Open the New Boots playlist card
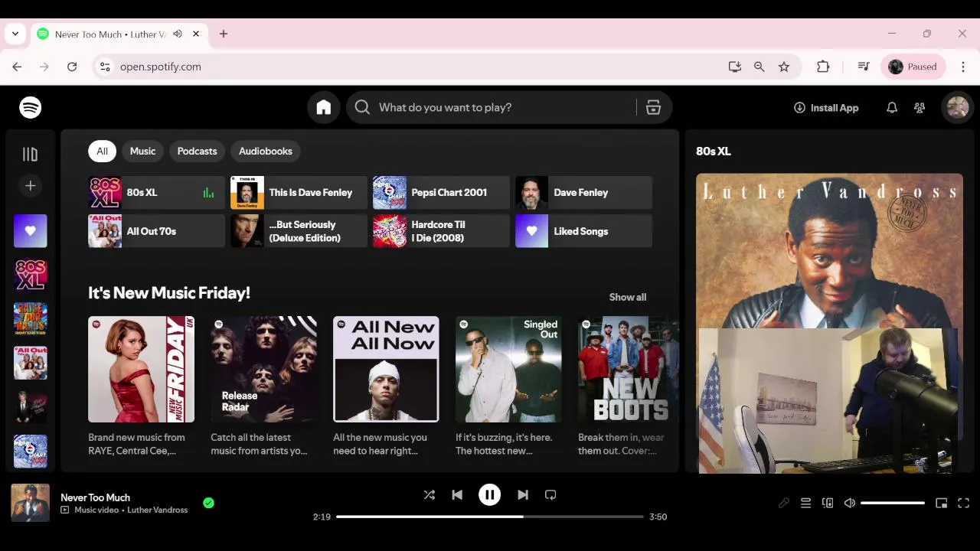Screen dimensions: 980x551 point(626,386)
